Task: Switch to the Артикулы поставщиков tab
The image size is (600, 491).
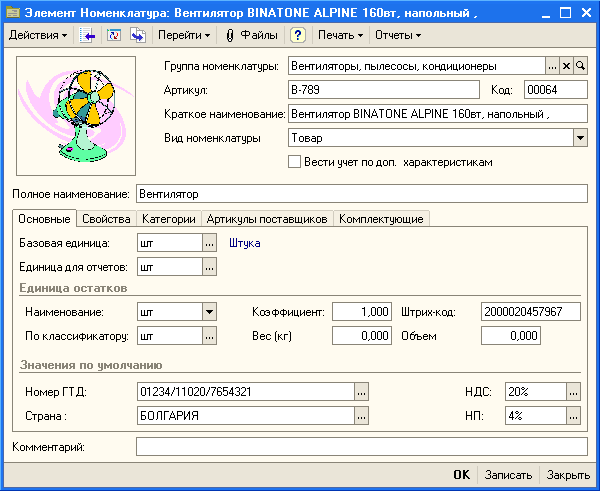Action: click(267, 219)
